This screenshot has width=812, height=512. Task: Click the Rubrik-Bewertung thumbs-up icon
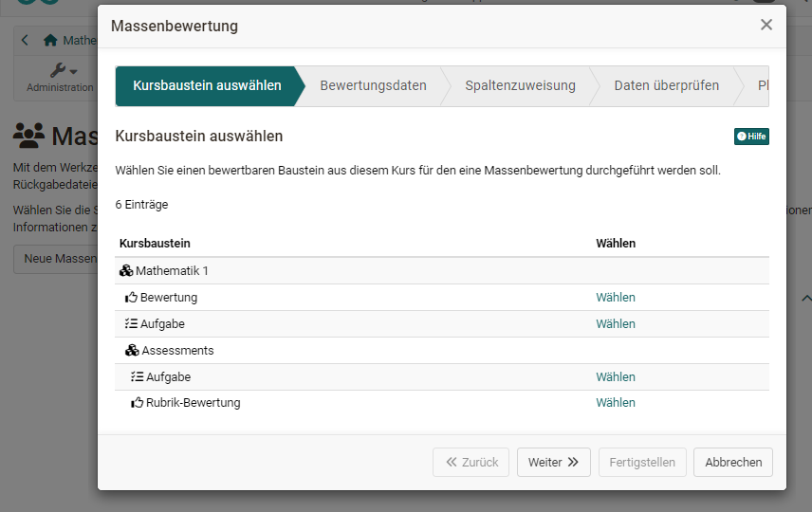pos(138,403)
